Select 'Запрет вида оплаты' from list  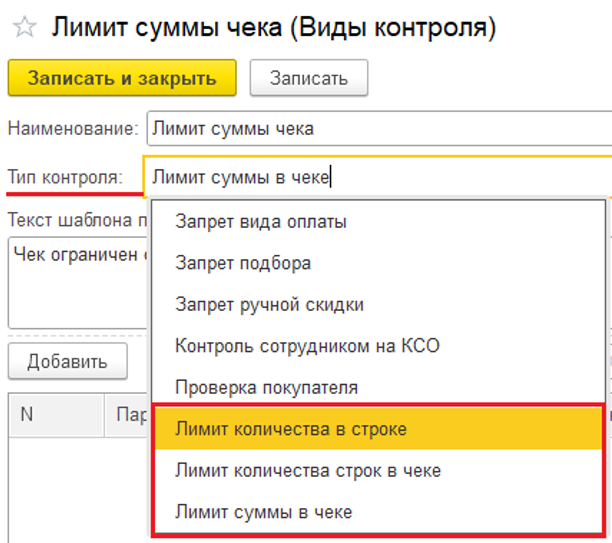[260, 222]
